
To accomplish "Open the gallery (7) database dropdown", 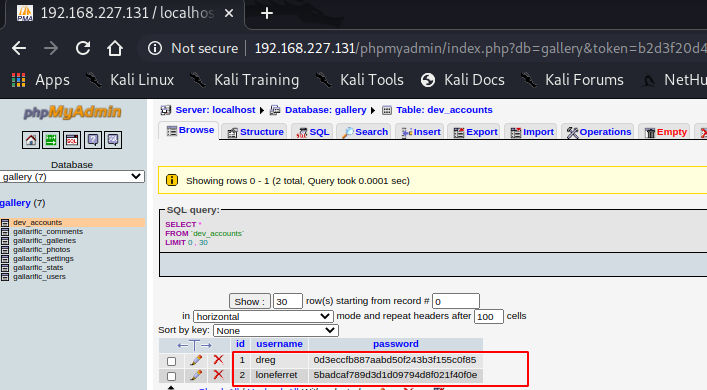I will (x=72, y=177).
